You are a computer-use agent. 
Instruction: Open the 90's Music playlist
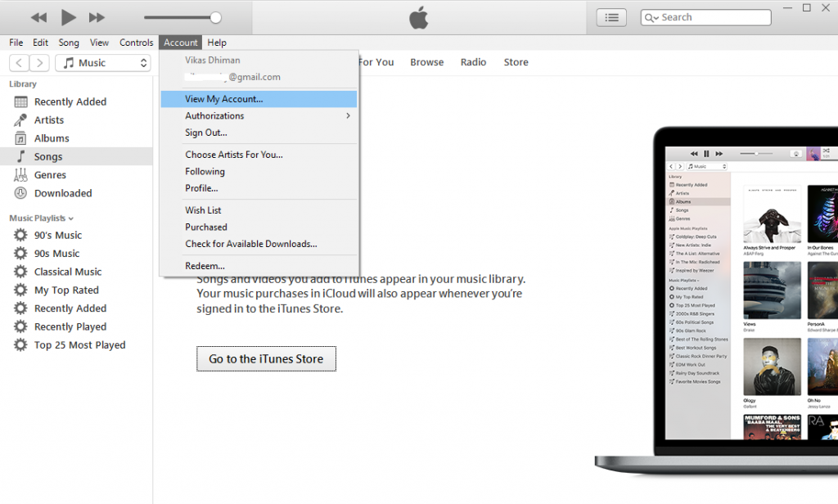[58, 235]
